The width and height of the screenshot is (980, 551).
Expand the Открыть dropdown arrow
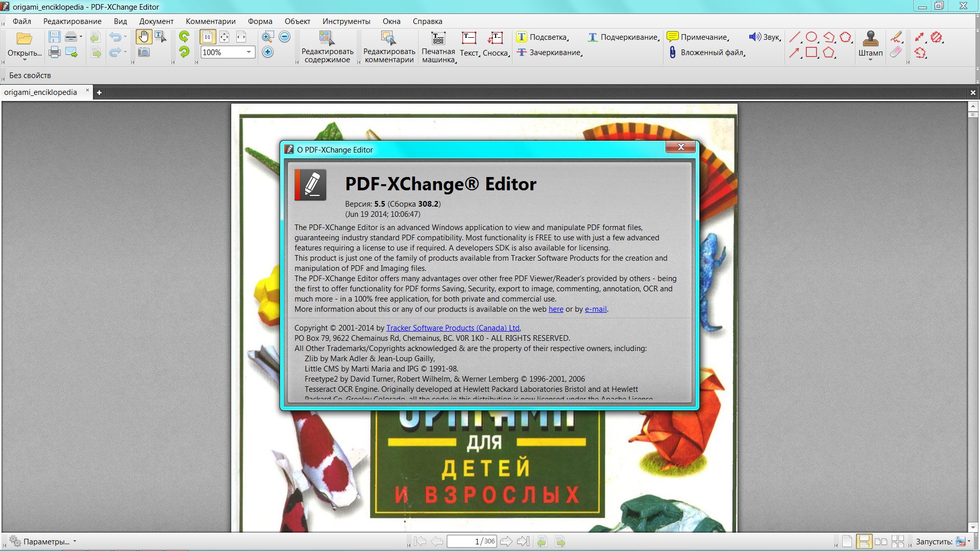pyautogui.click(x=24, y=60)
